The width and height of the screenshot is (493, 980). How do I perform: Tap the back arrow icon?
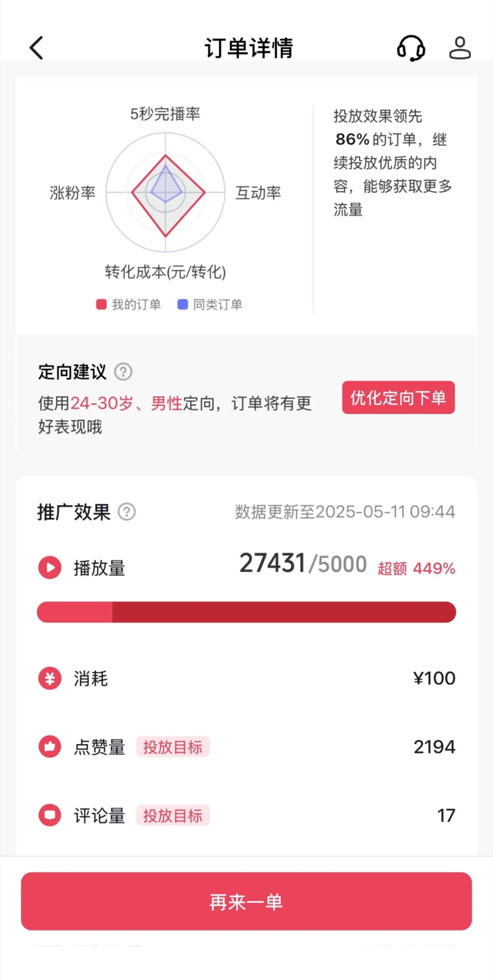coord(37,48)
